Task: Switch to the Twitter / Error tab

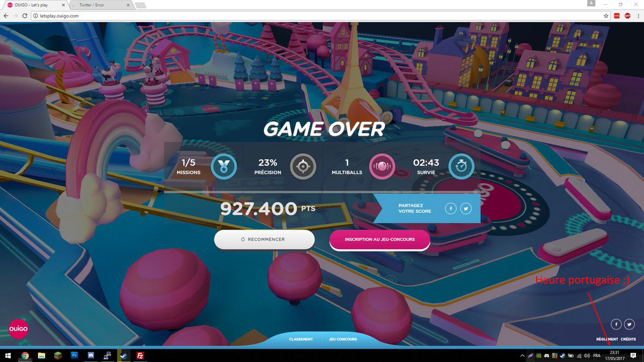Action: (100, 5)
